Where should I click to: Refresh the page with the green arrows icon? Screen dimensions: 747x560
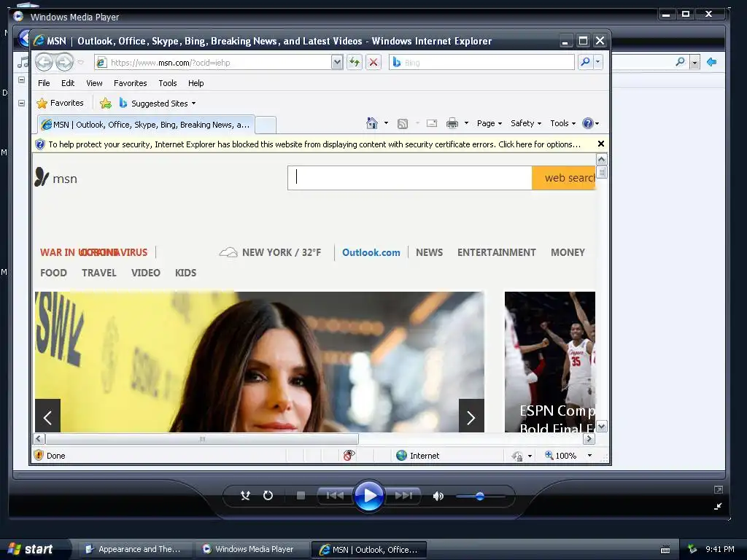coord(355,62)
